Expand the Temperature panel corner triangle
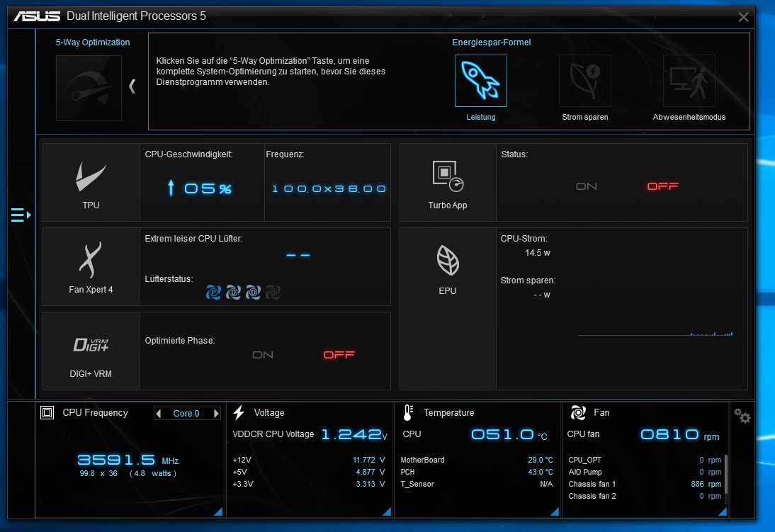This screenshot has height=532, width=775. 555,511
